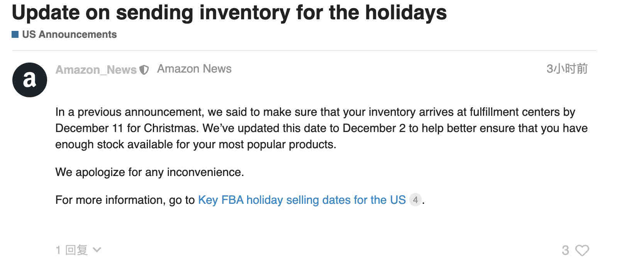Click the moderator shield badge icon
The width and height of the screenshot is (644, 271).
pos(144,70)
